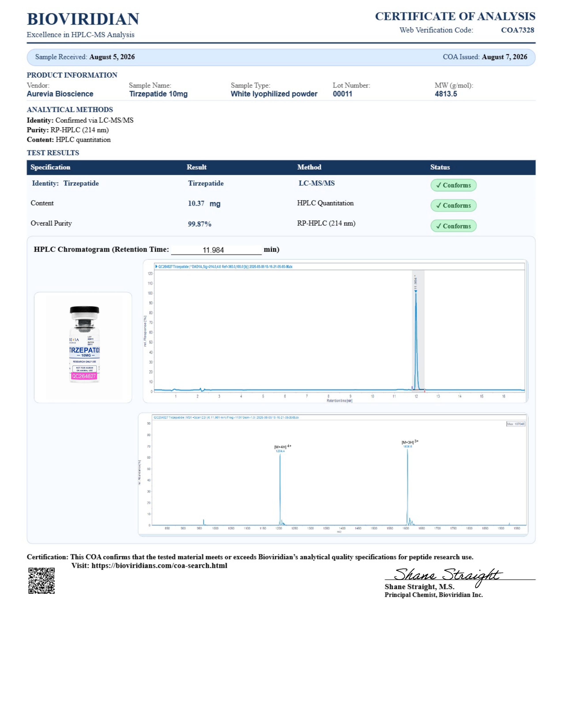Click the printed name Shane Straight, M.S.
This screenshot has height=728, width=563.
pos(419,587)
